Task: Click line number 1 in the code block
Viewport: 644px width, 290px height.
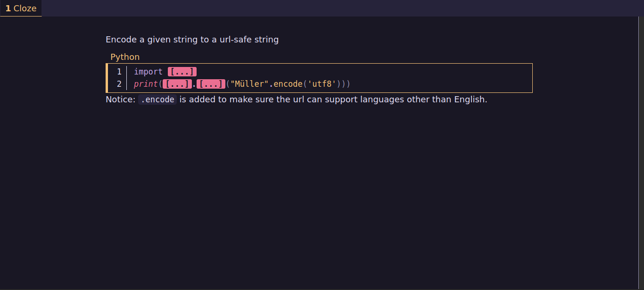Action: [x=119, y=72]
